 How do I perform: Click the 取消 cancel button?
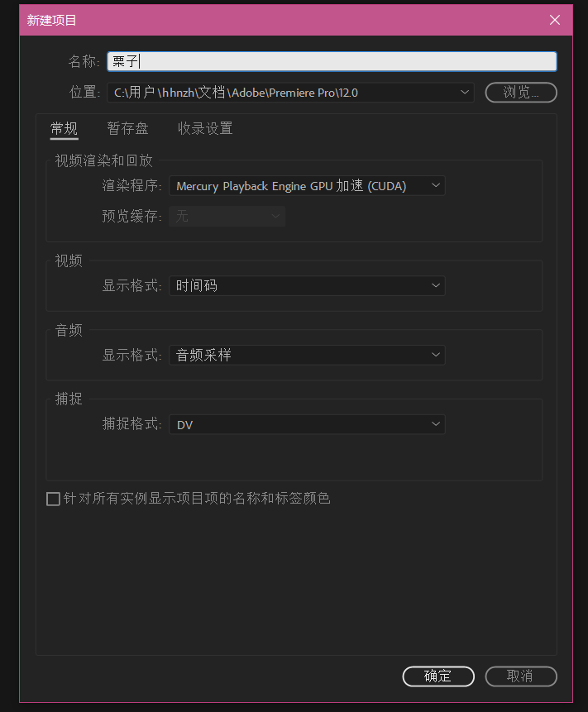[521, 676]
